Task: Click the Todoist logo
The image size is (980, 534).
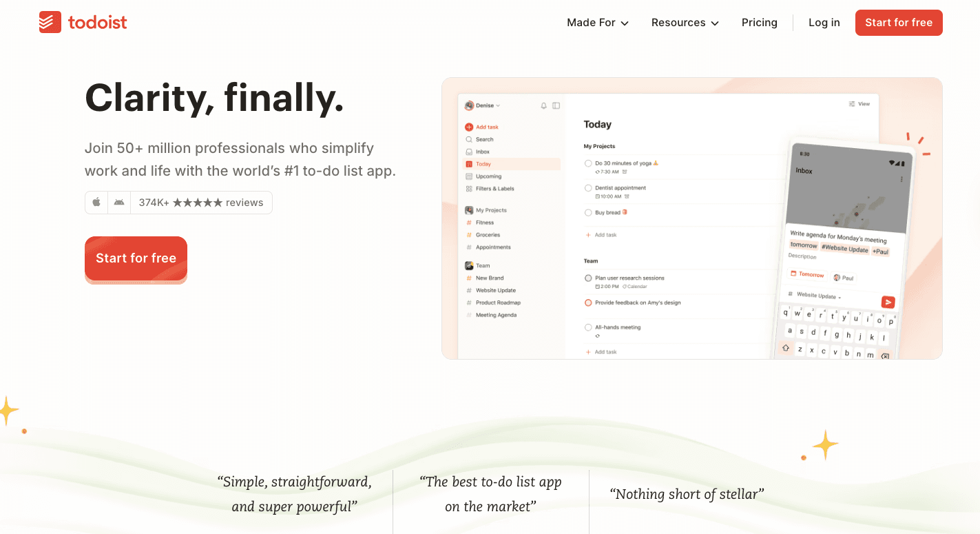Action: (82, 22)
